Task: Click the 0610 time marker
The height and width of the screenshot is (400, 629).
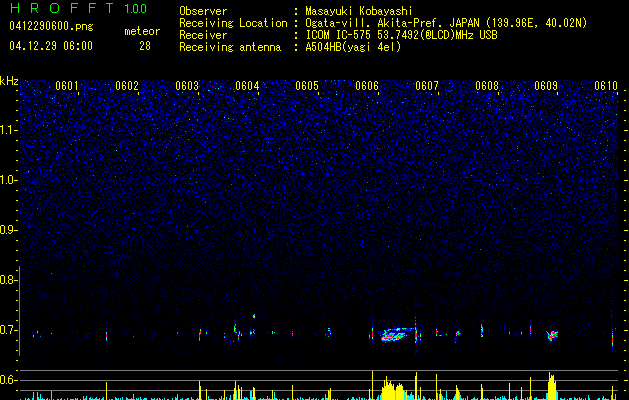Action: click(x=606, y=86)
